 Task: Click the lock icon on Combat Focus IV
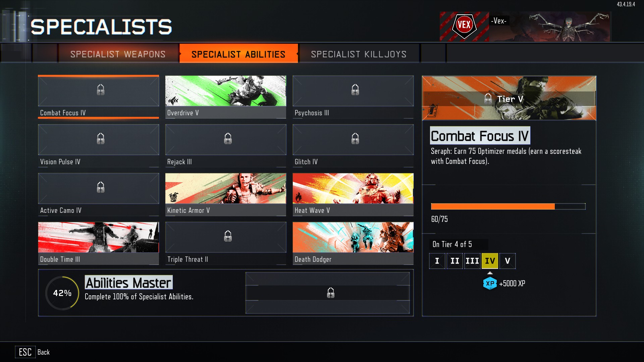(101, 90)
